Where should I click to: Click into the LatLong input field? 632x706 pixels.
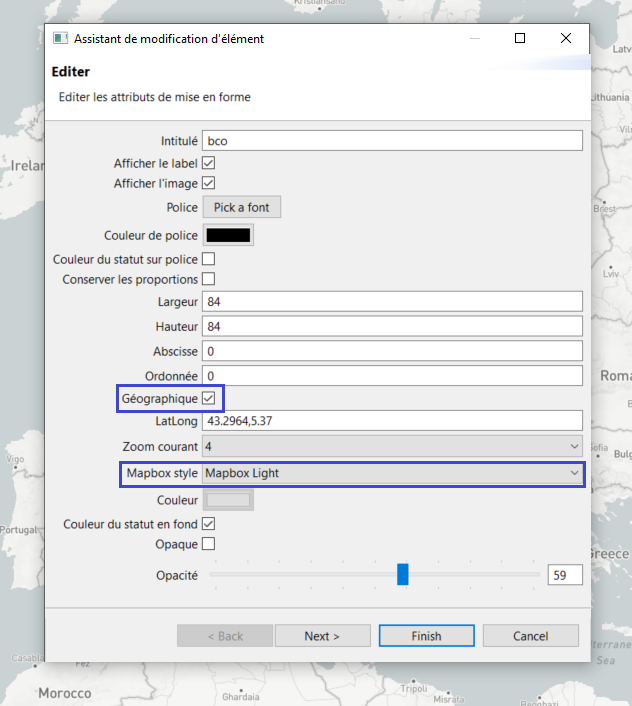tap(392, 421)
